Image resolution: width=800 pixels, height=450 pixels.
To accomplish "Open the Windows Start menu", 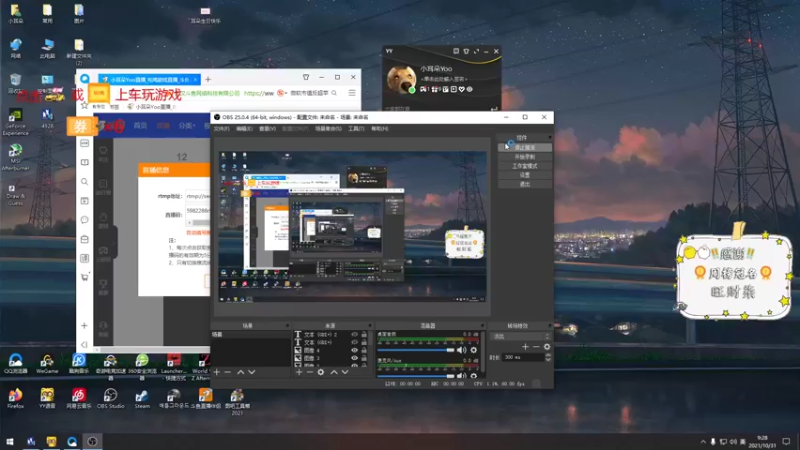I will 10,441.
